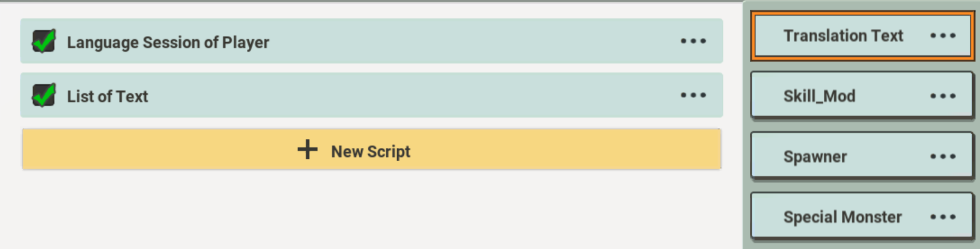Open options menu for Language Session of Player
The image size is (980, 249).
click(x=693, y=41)
